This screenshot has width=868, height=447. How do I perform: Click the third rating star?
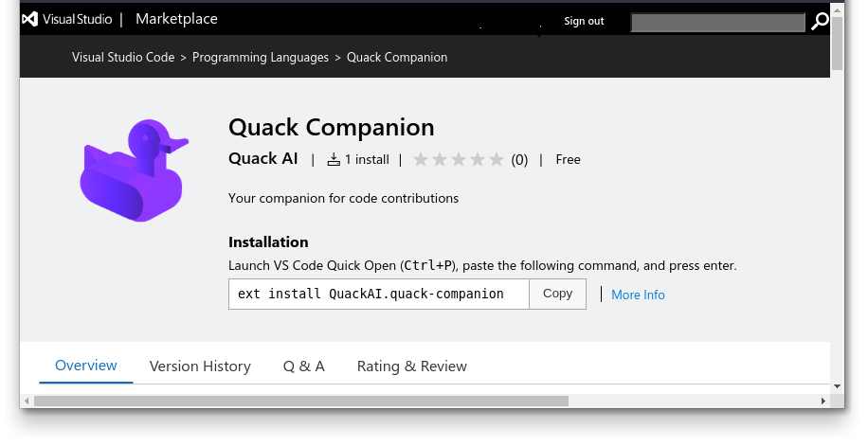(x=460, y=160)
